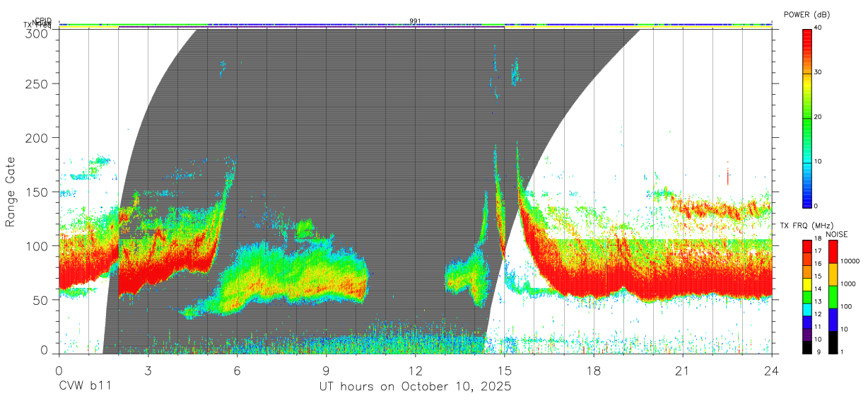This screenshot has height=401, width=868.
Task: Select the 18 tick label on x-axis
Action: 594,371
